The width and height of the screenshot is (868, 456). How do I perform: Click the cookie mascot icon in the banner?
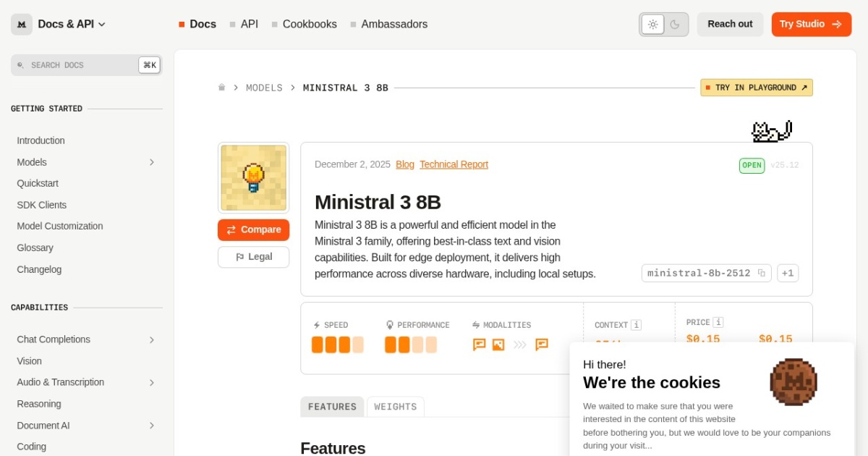[793, 382]
